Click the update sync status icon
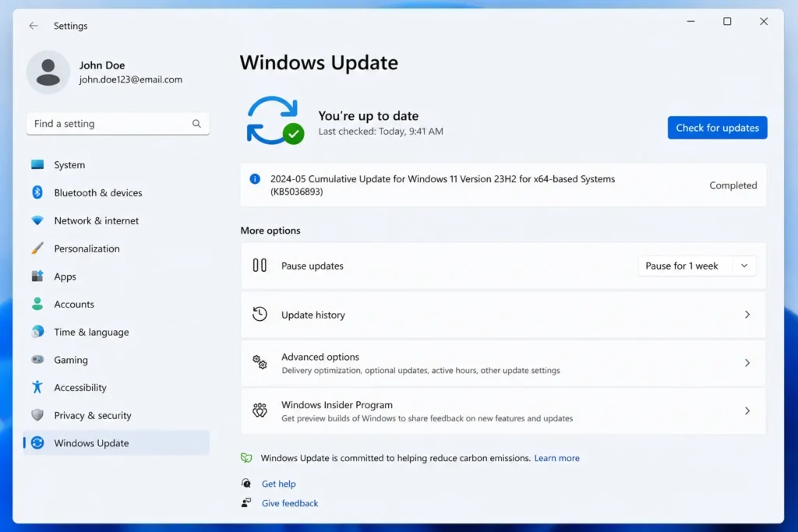Viewport: 798px width, 532px height. 275,121
